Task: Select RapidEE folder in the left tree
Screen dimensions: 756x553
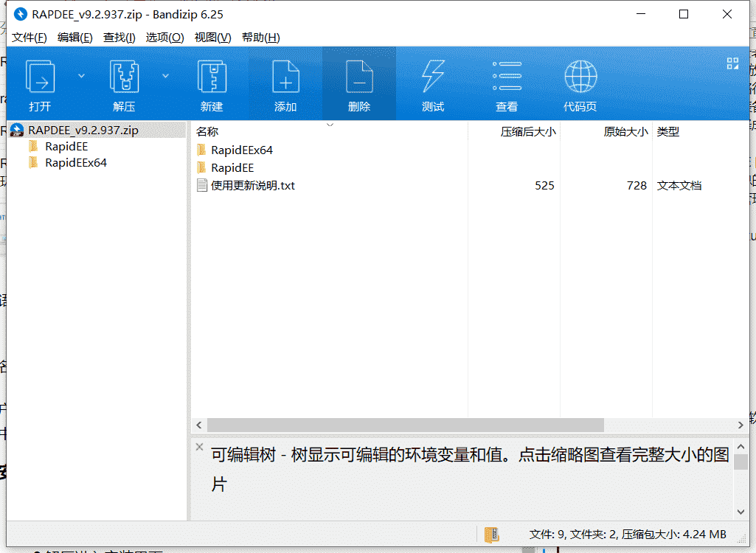Action: coord(66,147)
